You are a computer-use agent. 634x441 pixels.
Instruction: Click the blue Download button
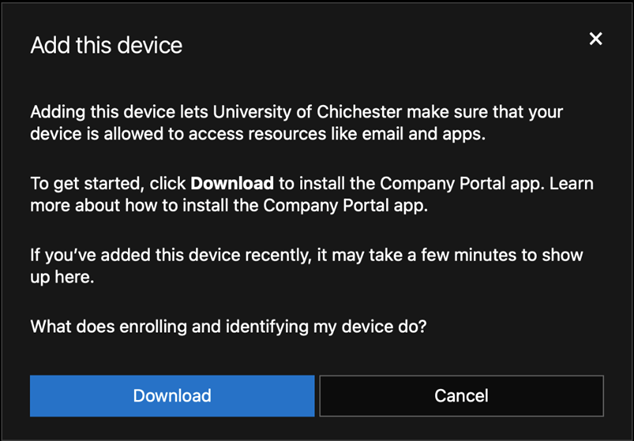[172, 396]
